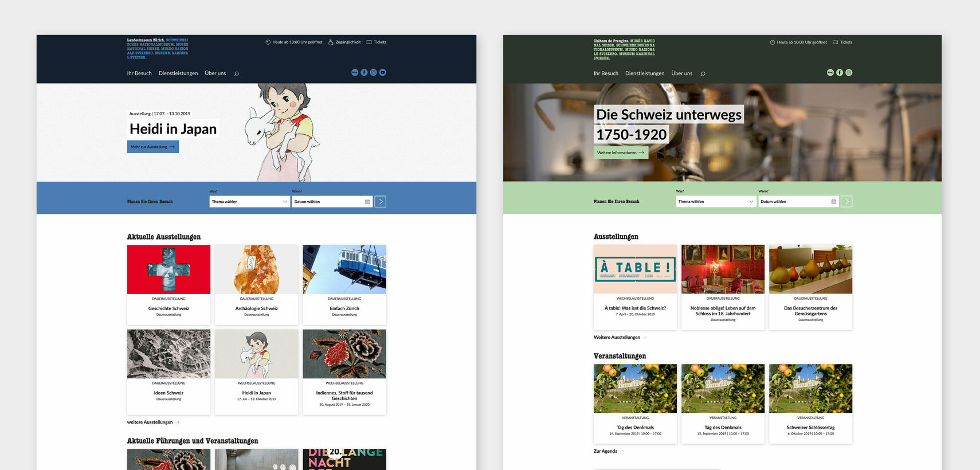The width and height of the screenshot is (980, 470).
Task: Expand the 'Thema wählen' dropdown on the Prangins page
Action: [716, 202]
